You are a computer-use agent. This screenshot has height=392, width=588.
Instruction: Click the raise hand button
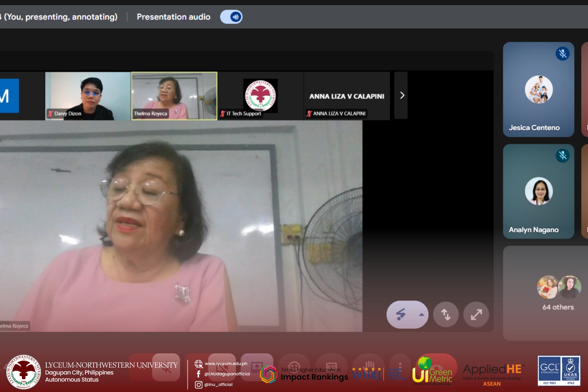(369, 367)
